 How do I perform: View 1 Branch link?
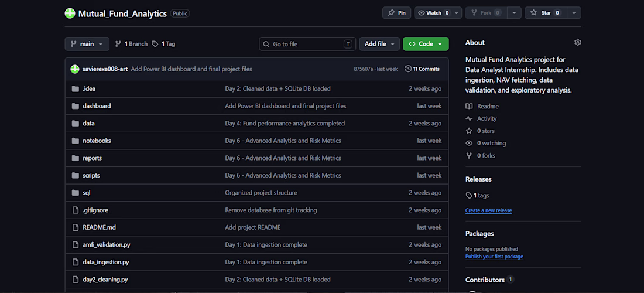click(131, 44)
